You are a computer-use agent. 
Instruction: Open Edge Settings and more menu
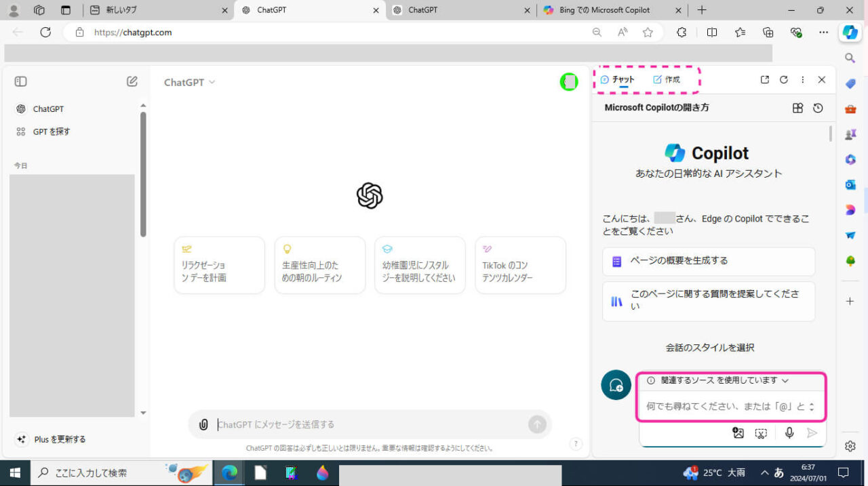tap(824, 33)
